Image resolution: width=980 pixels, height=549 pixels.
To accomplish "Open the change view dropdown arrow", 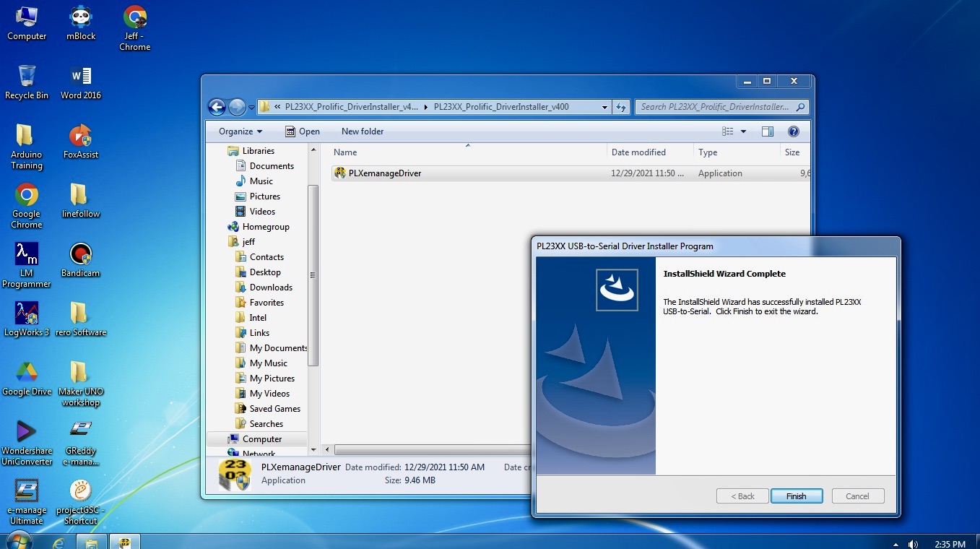I will tap(743, 131).
